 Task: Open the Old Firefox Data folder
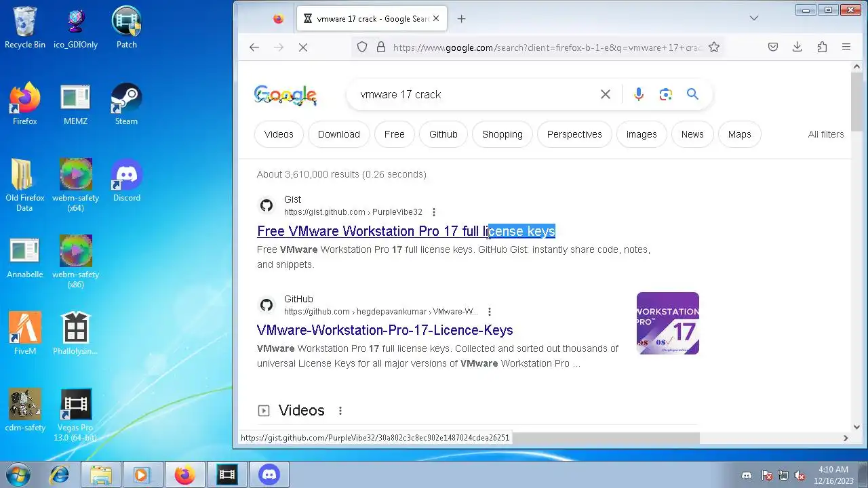25,185
